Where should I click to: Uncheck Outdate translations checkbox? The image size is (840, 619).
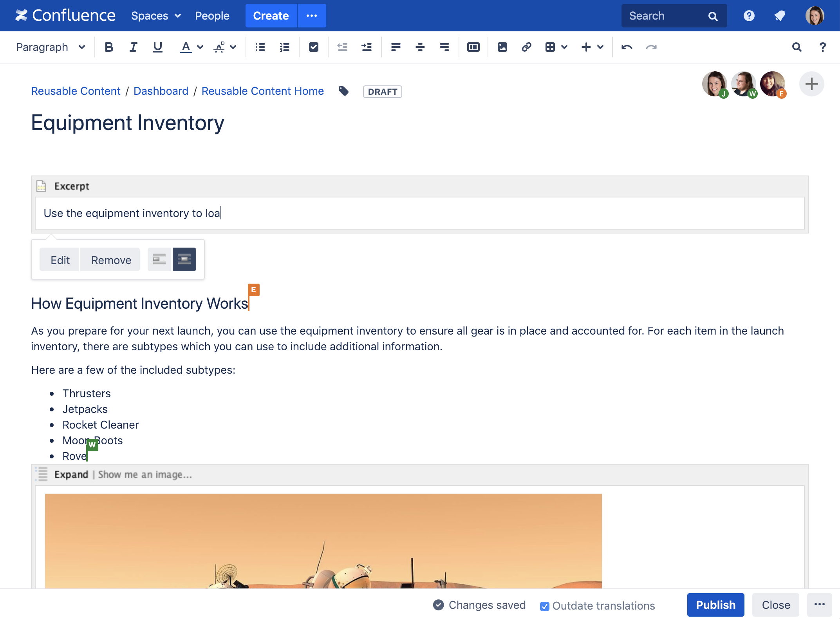point(544,606)
